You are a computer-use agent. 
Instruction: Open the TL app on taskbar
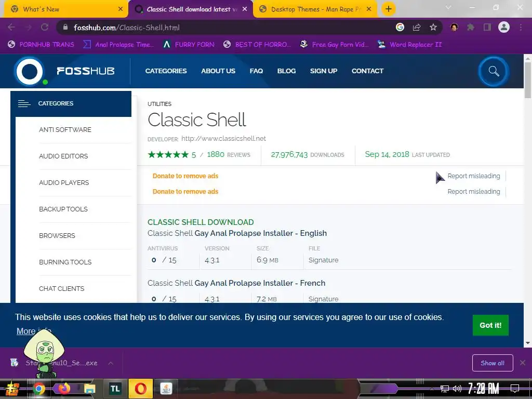[x=115, y=389]
